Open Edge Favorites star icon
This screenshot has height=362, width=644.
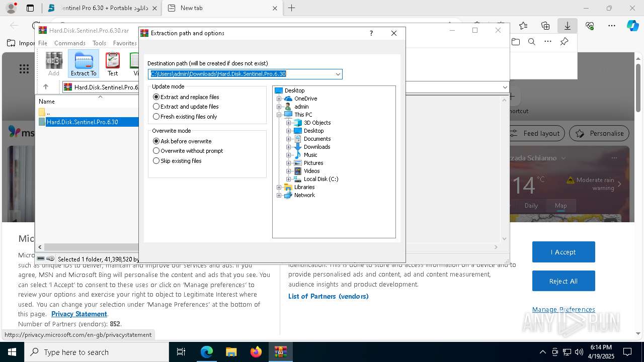pos(523,26)
